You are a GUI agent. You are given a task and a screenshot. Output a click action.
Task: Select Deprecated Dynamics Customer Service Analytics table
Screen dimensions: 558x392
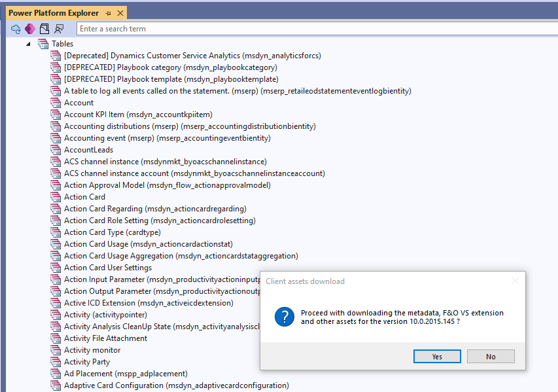click(192, 56)
